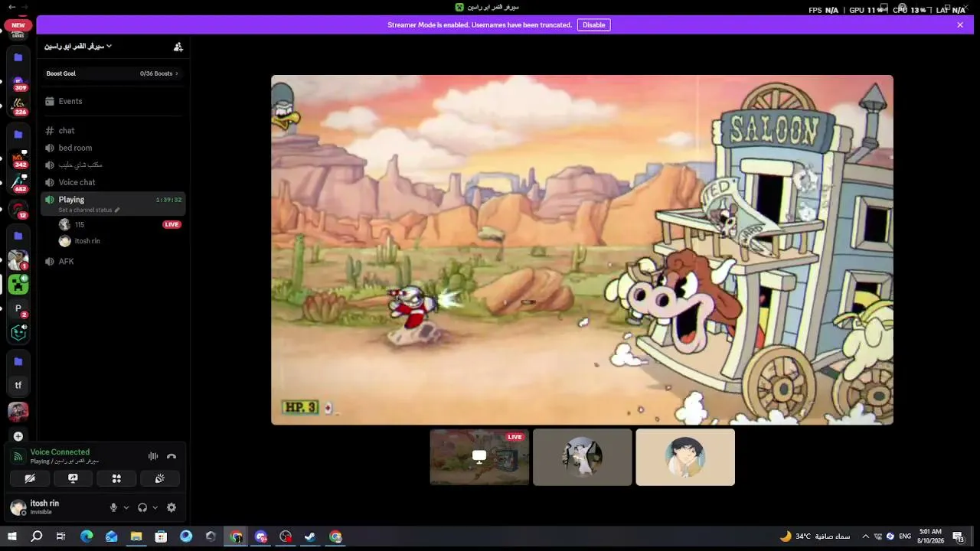Join the Voice chat channel
The width and height of the screenshot is (980, 551).
point(113,182)
